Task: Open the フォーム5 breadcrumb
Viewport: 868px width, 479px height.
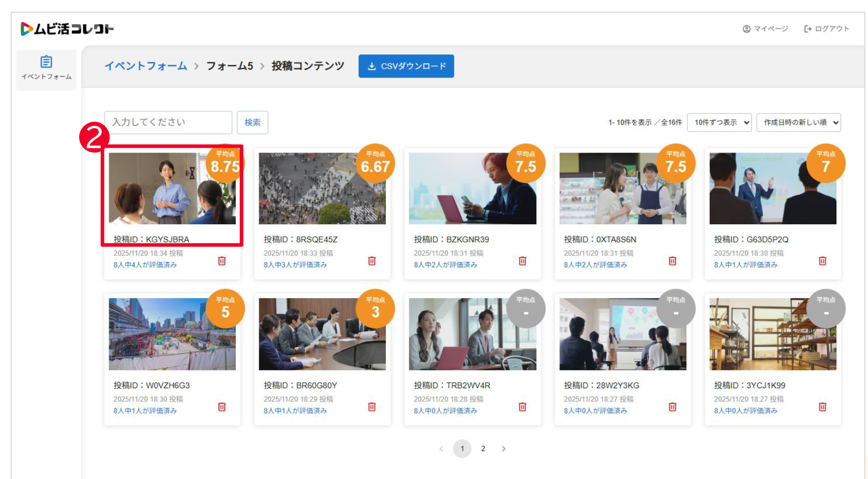Action: tap(230, 66)
